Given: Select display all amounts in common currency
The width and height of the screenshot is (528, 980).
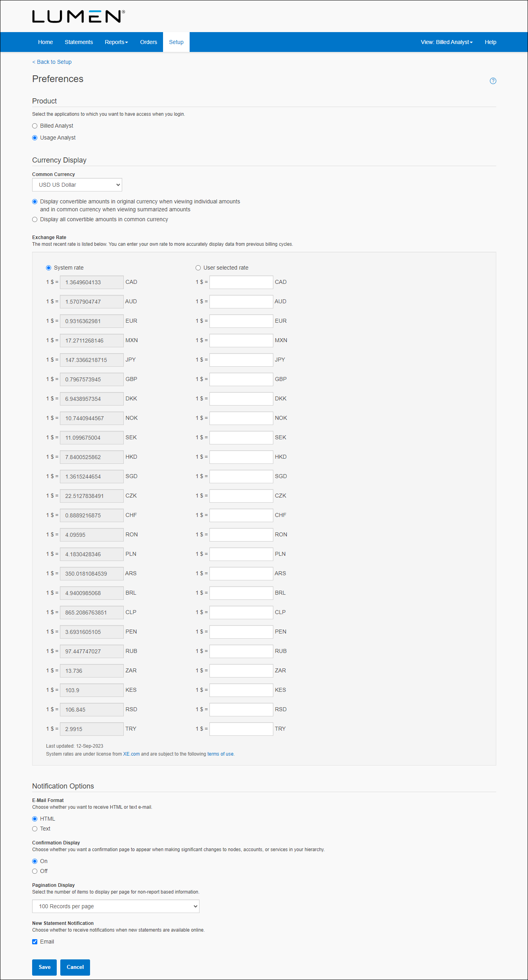Looking at the screenshot, I should click(x=35, y=220).
